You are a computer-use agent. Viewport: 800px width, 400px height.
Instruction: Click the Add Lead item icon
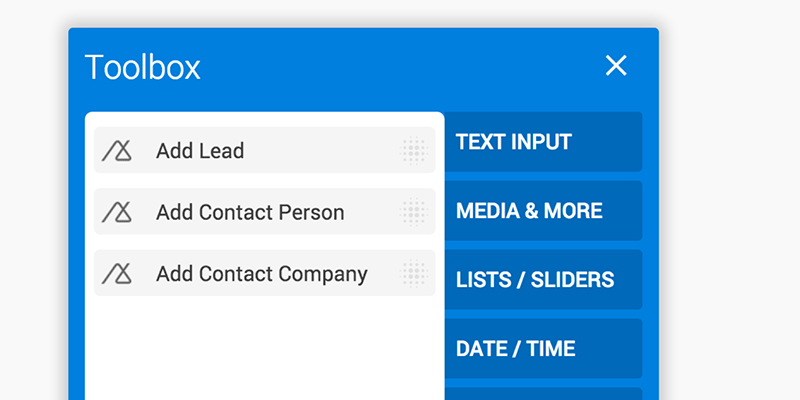pyautogui.click(x=117, y=151)
